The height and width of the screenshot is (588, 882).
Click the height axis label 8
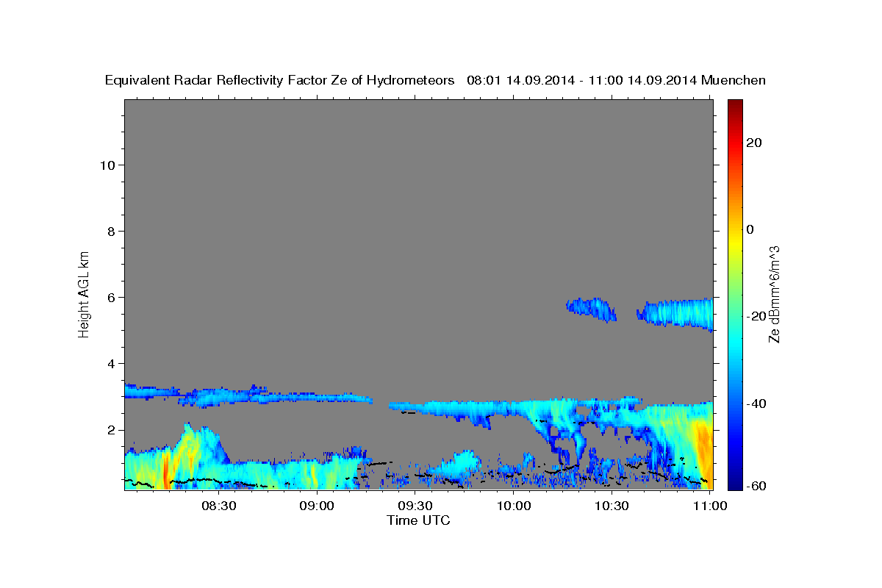pos(111,231)
